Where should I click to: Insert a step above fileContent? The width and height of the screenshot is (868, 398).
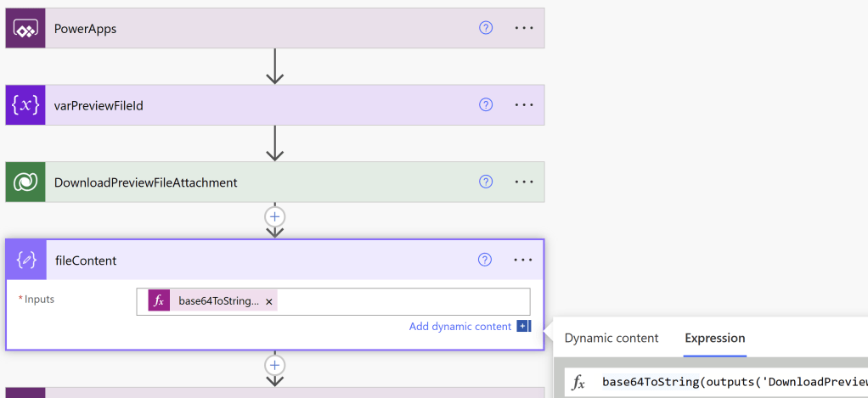point(274,216)
